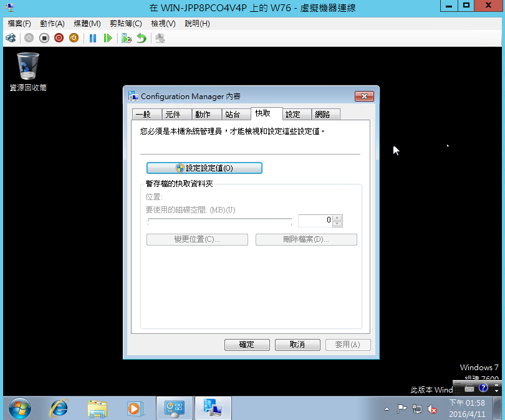The image size is (505, 420).
Task: Click the red Shut Down toolbar icon
Action: coord(59,38)
